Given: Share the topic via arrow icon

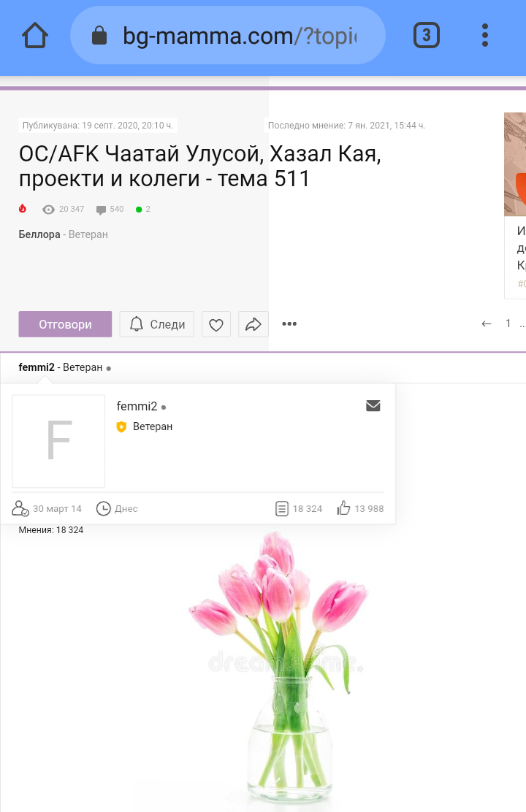Looking at the screenshot, I should 254,324.
